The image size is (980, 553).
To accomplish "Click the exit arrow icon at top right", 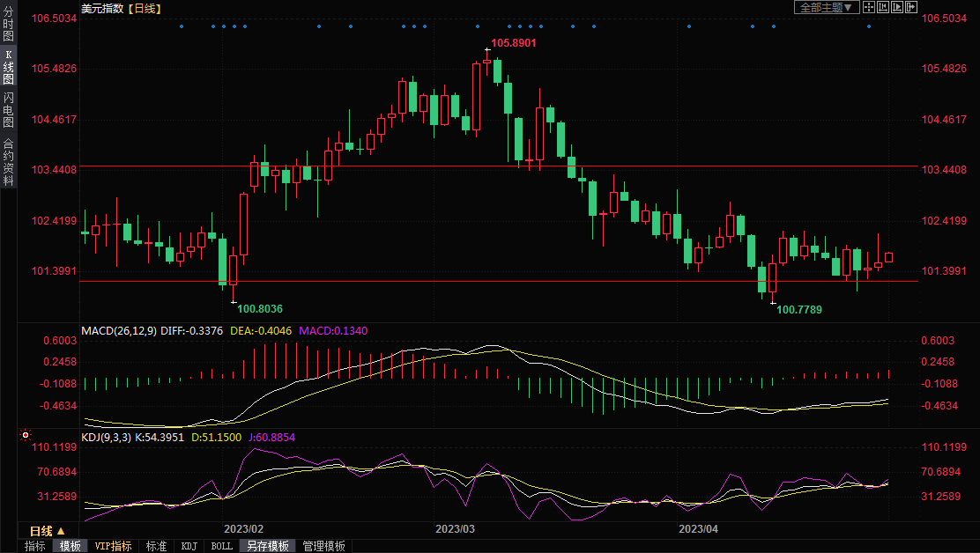I will coord(910,7).
